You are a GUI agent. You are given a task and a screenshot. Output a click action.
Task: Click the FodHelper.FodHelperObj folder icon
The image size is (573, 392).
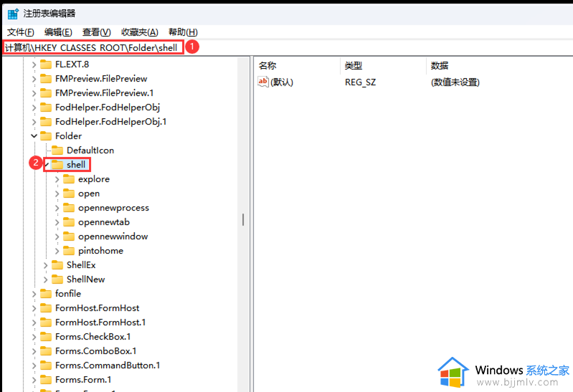[x=46, y=107]
